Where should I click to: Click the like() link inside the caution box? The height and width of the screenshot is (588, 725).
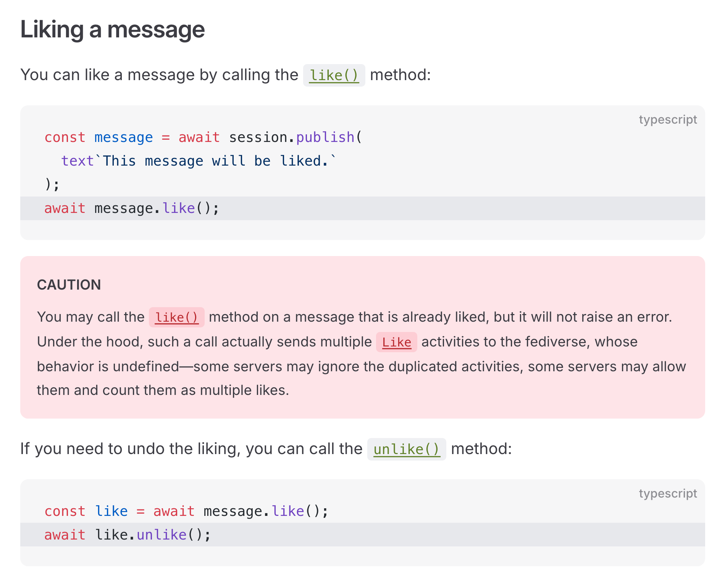[176, 317]
